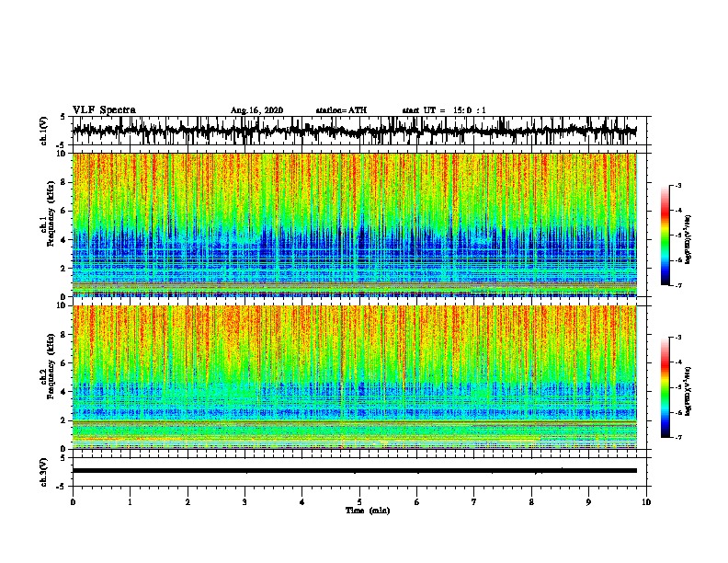The image size is (728, 563).
Task: Click the ch.2 spectrogram panel
Action: pyautogui.click(x=354, y=377)
